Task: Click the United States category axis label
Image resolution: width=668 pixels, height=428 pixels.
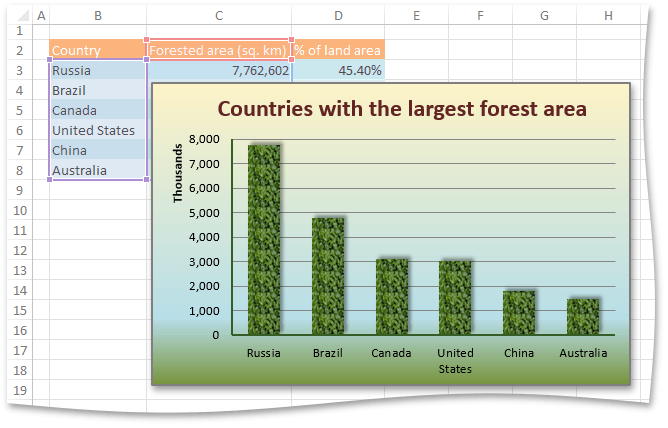Action: click(455, 361)
